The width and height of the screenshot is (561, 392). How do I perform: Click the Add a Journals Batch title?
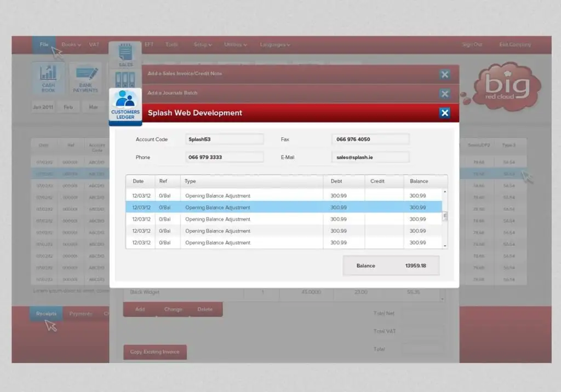(x=173, y=93)
